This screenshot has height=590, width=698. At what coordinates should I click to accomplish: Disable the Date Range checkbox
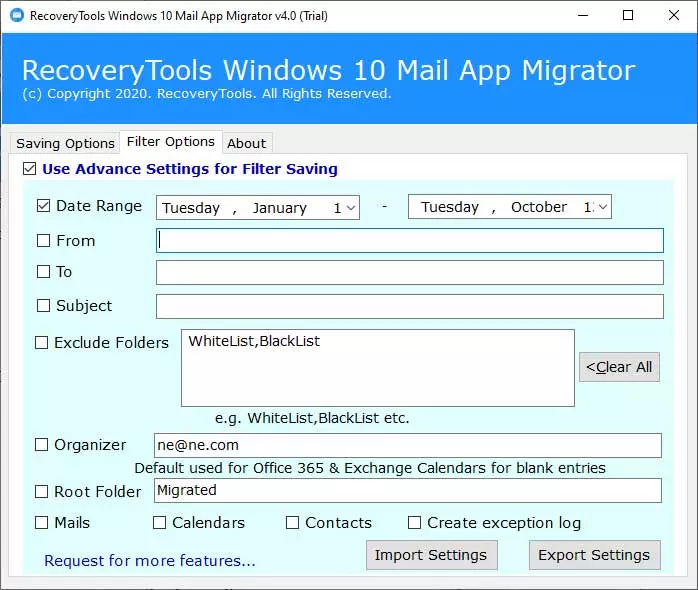pos(43,206)
